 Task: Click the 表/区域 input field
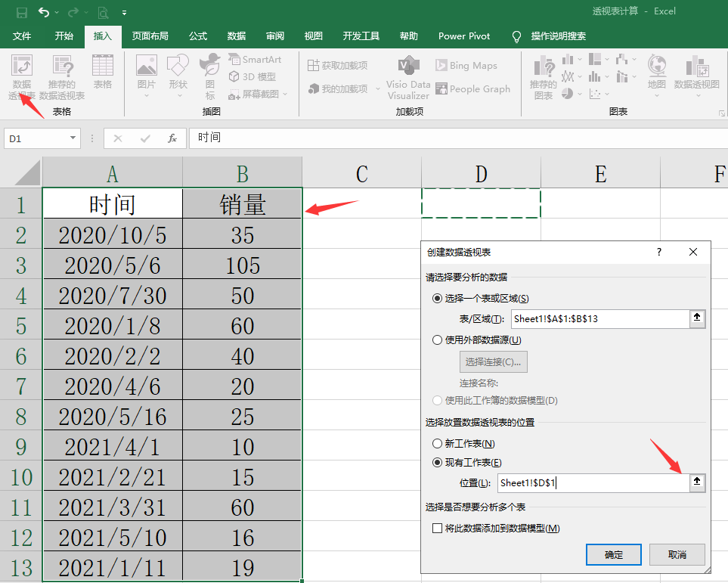click(x=600, y=318)
